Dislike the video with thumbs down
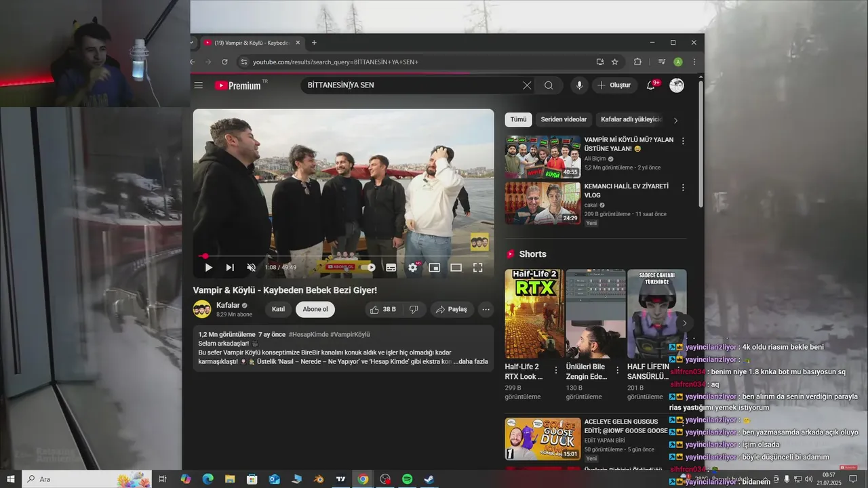This screenshot has width=868, height=488. click(414, 309)
